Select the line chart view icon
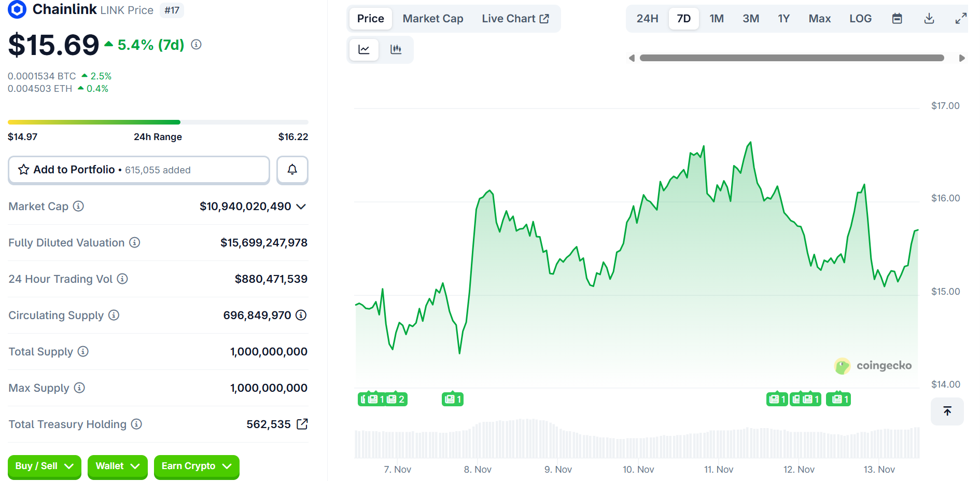Image resolution: width=980 pixels, height=481 pixels. [x=364, y=49]
